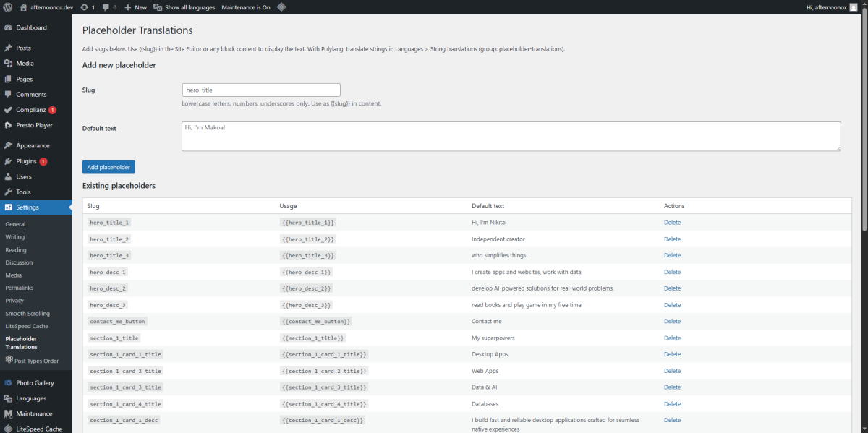Click inside the Default text textarea
Viewport: 868px width, 433px height.
coord(511,136)
